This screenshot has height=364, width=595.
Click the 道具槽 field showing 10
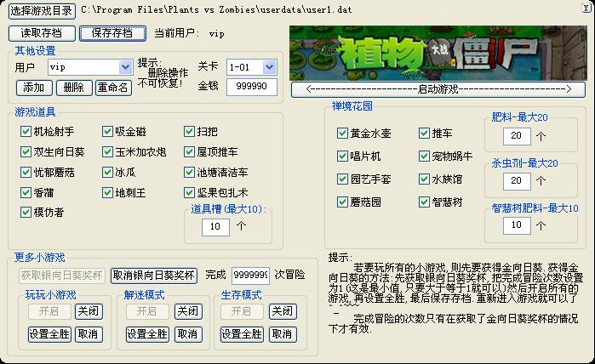point(215,227)
